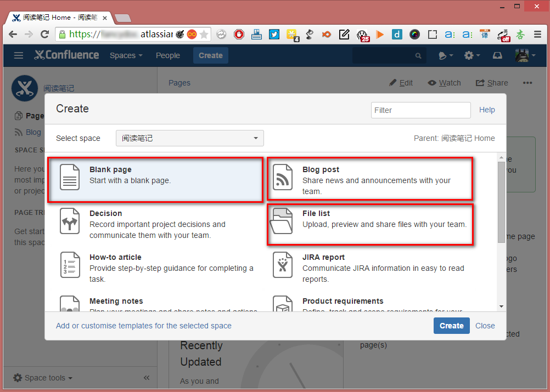The image size is (550, 392).
Task: Click the Create button in the header
Action: click(x=210, y=55)
